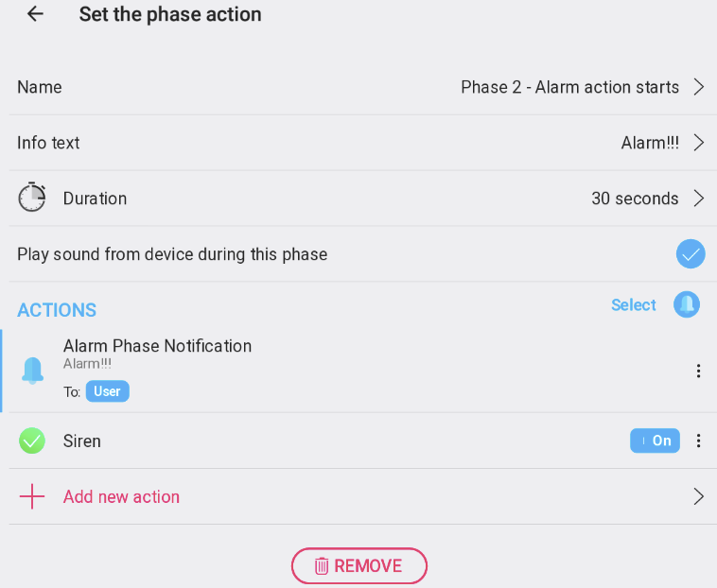The width and height of the screenshot is (717, 588).
Task: Open Info text chevron arrow
Action: [699, 143]
